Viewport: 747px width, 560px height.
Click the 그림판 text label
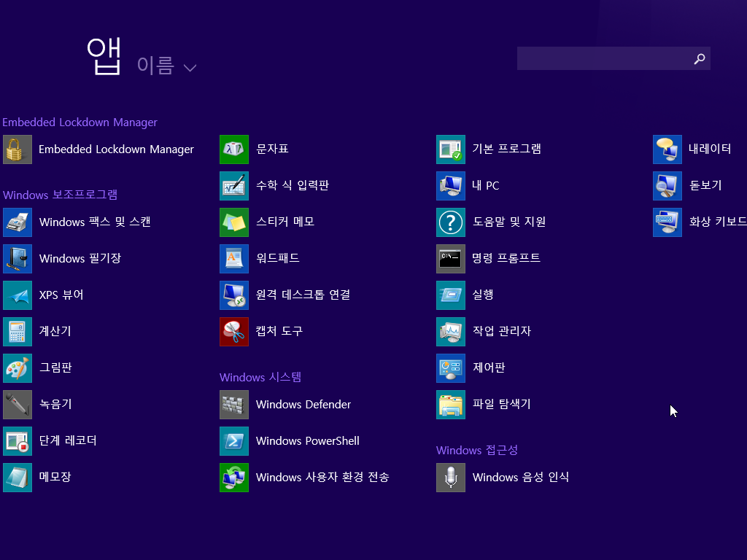55,367
